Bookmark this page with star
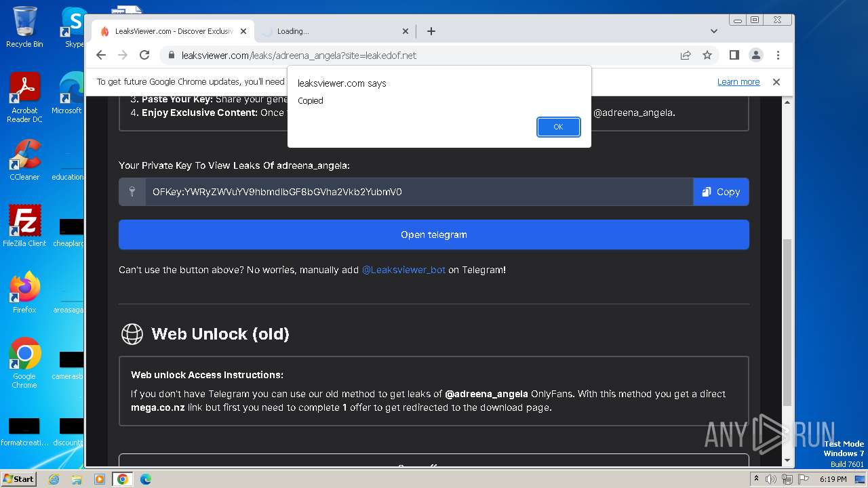This screenshot has height=488, width=868. pos(707,56)
